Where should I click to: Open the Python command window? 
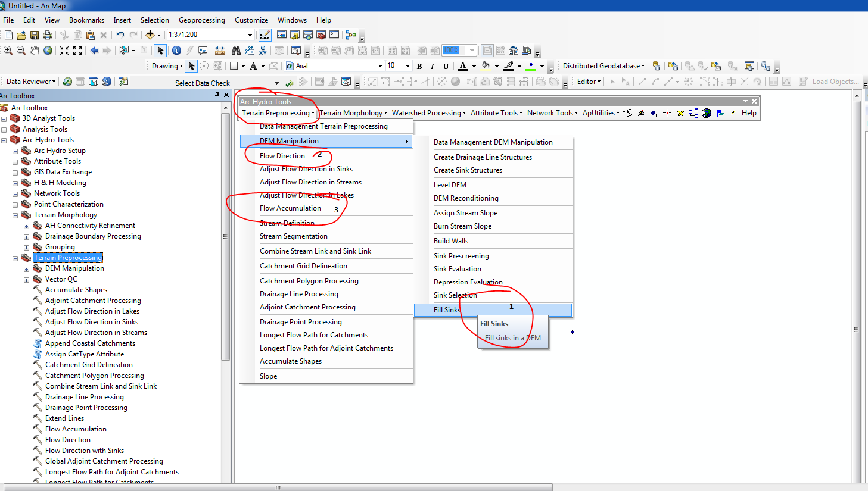coord(334,35)
